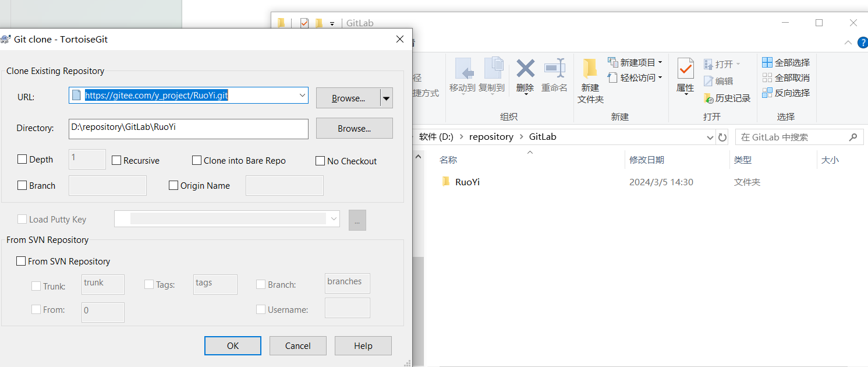
Task: Click the Copy to (复制到) icon in Explorer
Action: click(x=493, y=68)
